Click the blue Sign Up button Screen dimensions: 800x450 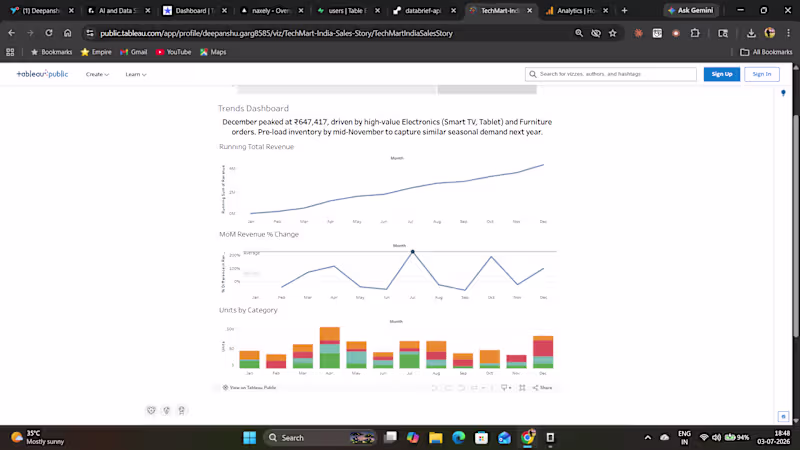click(721, 74)
